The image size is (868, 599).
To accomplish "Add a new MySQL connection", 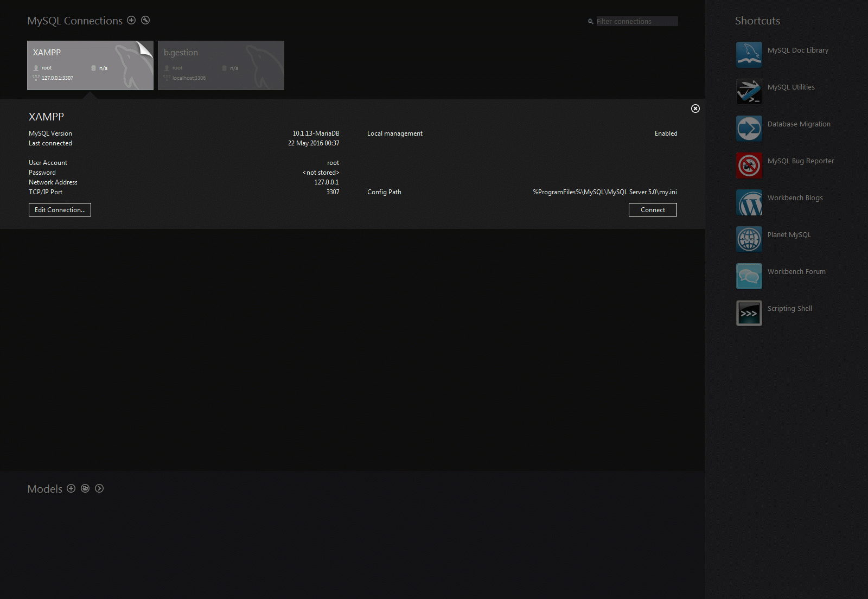I will [131, 20].
